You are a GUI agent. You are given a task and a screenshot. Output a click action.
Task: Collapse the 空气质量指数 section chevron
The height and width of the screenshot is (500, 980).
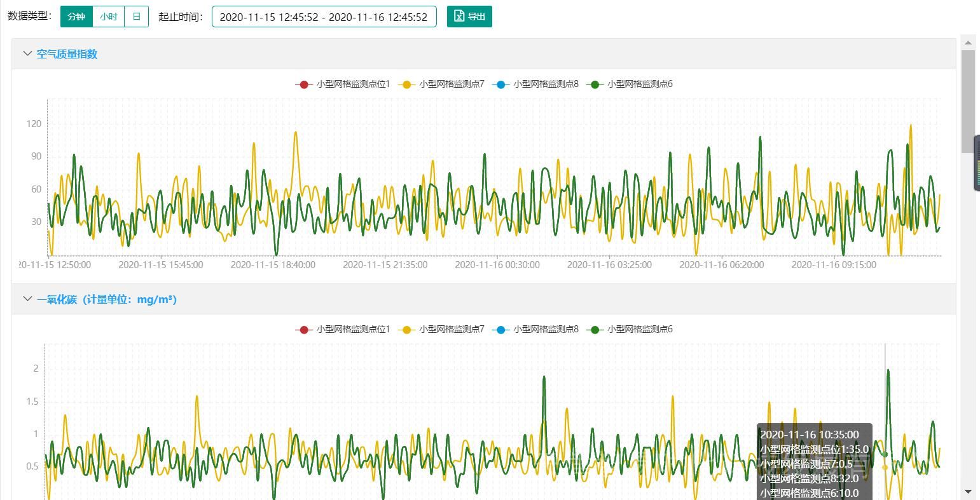(27, 54)
